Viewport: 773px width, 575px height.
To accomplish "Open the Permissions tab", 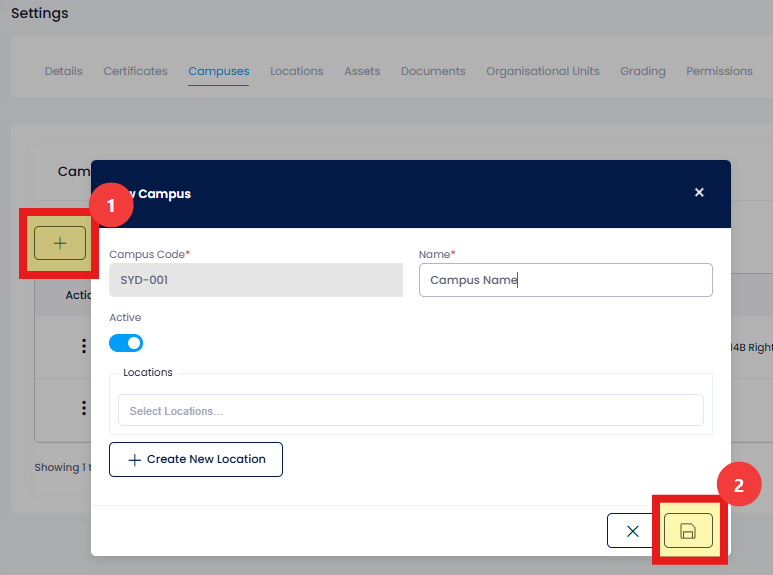I will 719,71.
